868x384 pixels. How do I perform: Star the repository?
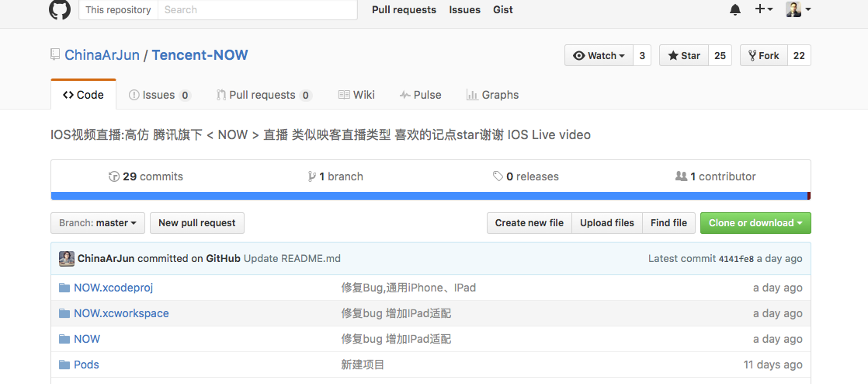(684, 55)
